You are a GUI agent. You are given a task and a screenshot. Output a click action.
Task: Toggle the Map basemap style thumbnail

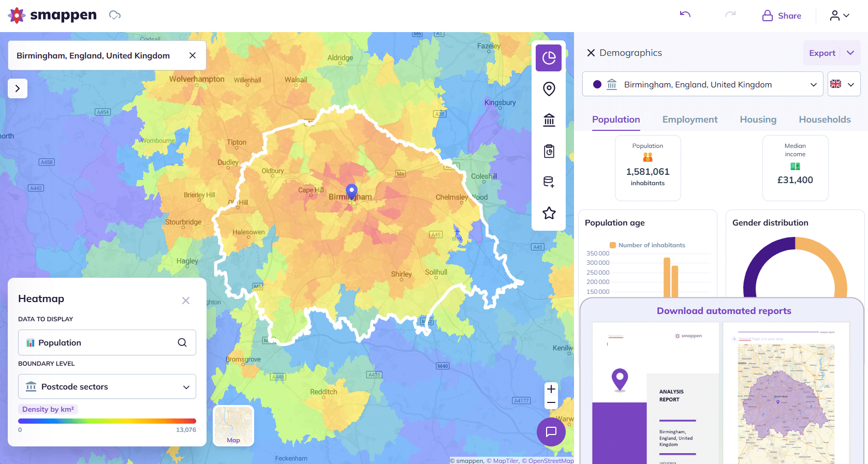[x=233, y=425]
